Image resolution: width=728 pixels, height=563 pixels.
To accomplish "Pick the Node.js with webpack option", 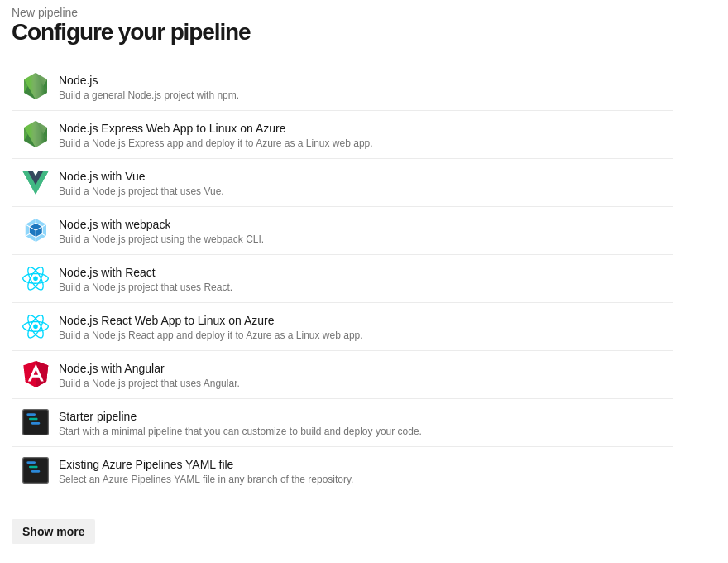I will (x=114, y=224).
